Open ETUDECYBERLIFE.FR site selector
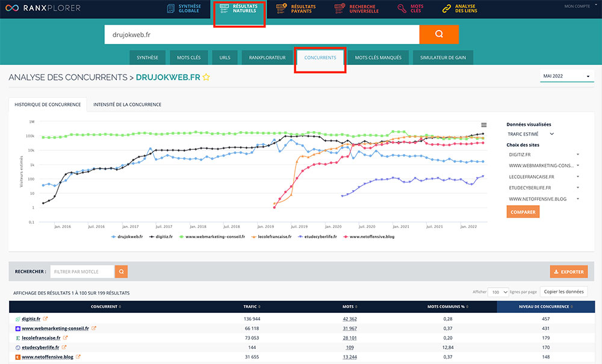 (x=544, y=188)
